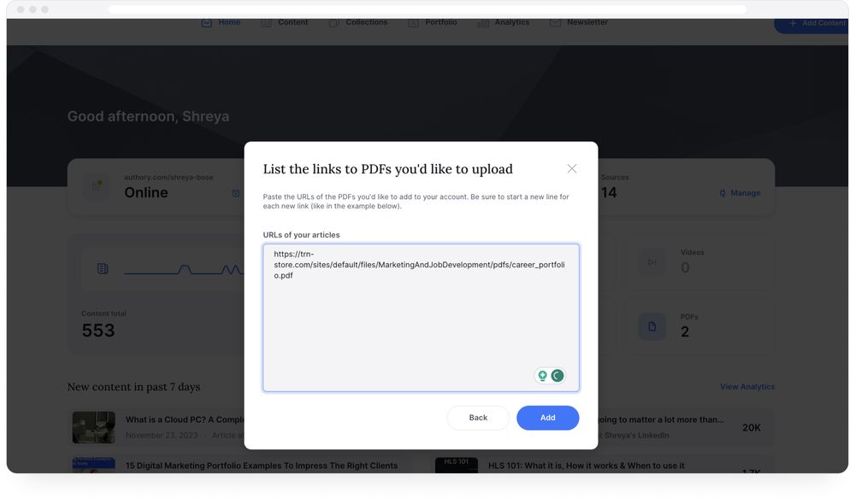Open the View Analytics link
855x504 pixels.
coord(746,387)
